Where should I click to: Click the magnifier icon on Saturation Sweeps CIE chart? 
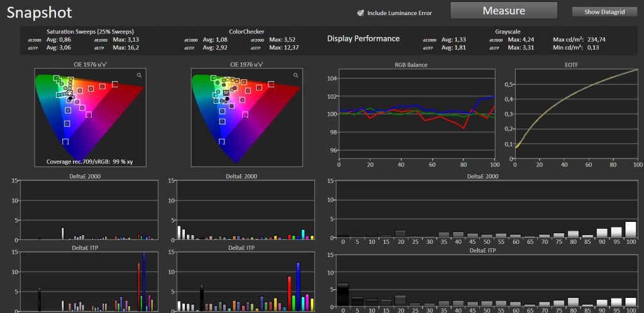coord(140,75)
